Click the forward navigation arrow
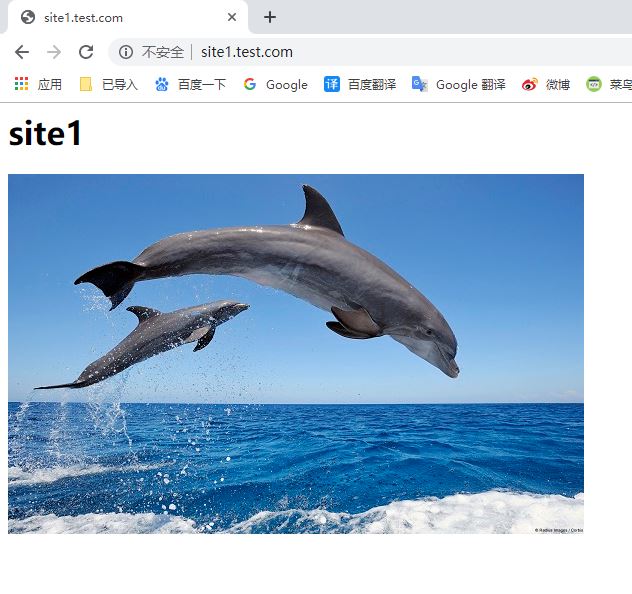This screenshot has height=594, width=632. point(54,52)
